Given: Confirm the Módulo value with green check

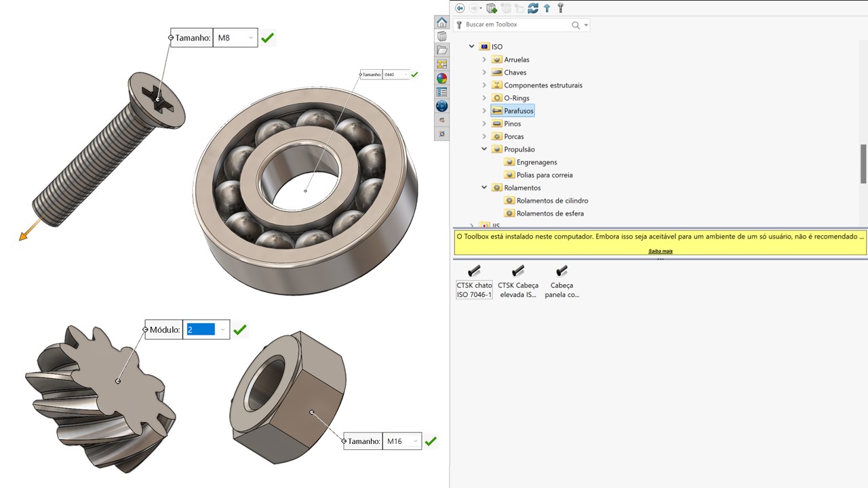Looking at the screenshot, I should pyautogui.click(x=240, y=330).
